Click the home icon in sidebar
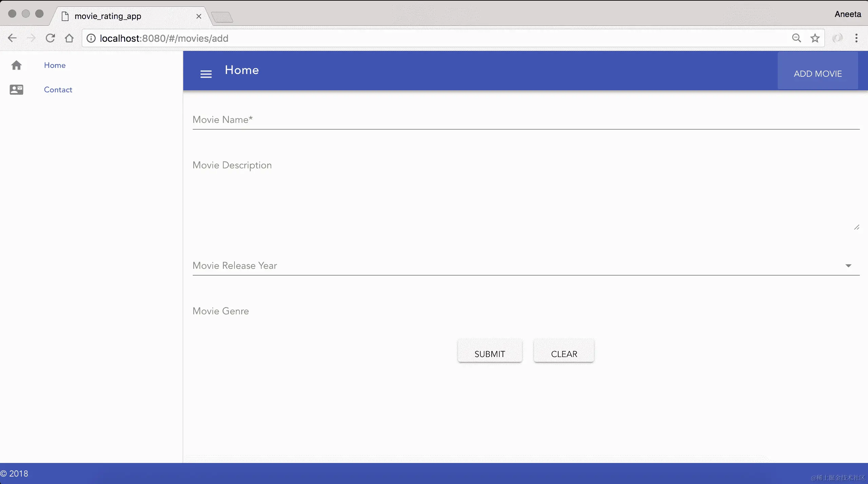The width and height of the screenshot is (868, 484). (x=16, y=65)
